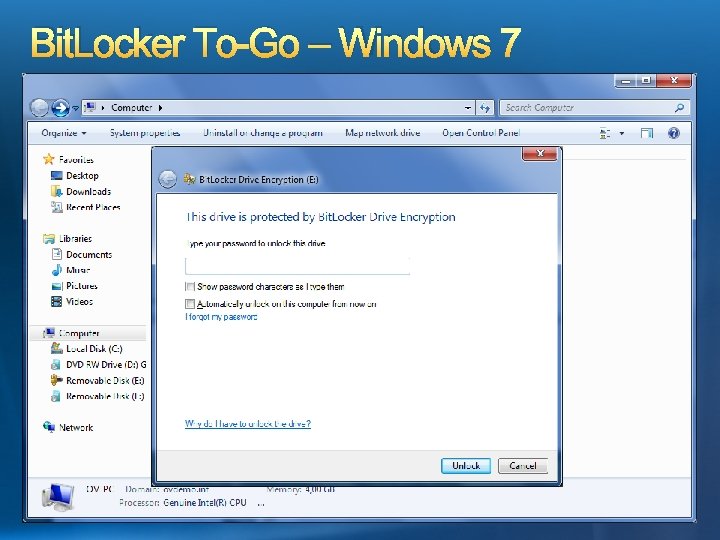Click the BitLocker dialog back arrow
Image resolution: width=720 pixels, height=540 pixels.
(x=168, y=179)
